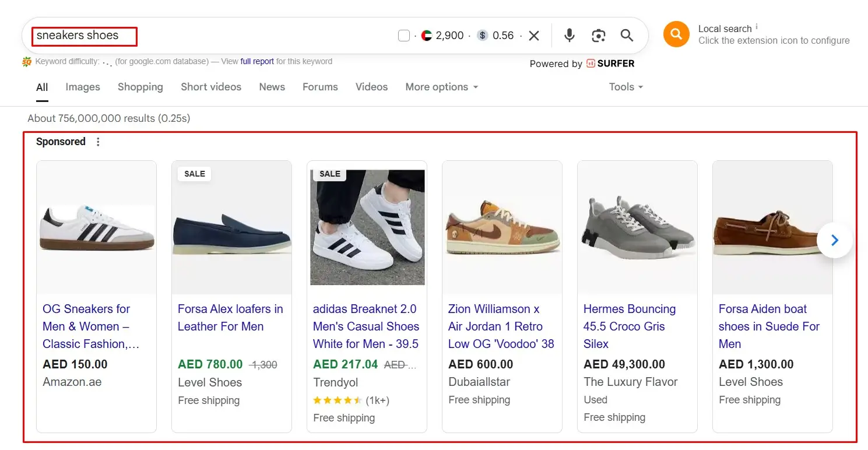Switch to the Videos tab

[x=371, y=87]
